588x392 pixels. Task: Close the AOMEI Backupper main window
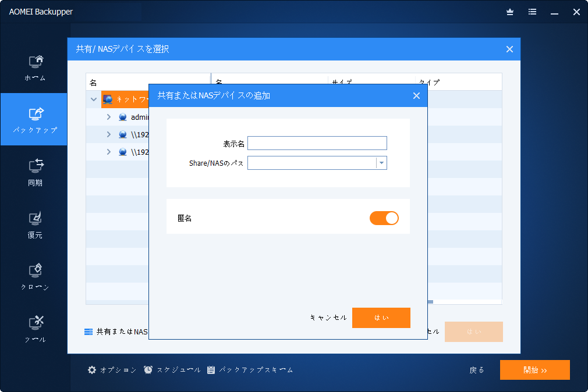[x=577, y=12]
